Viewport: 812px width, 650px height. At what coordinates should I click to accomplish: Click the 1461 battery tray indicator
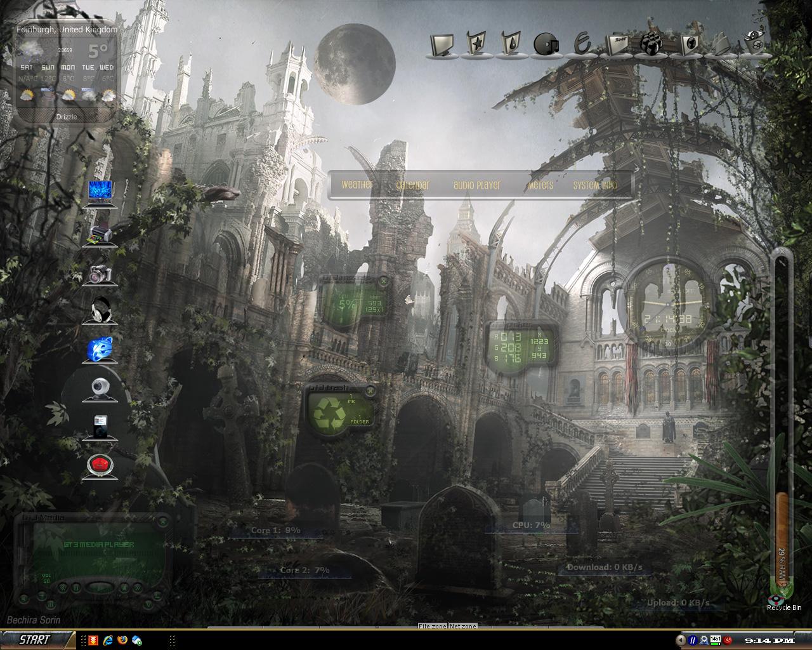(x=716, y=640)
